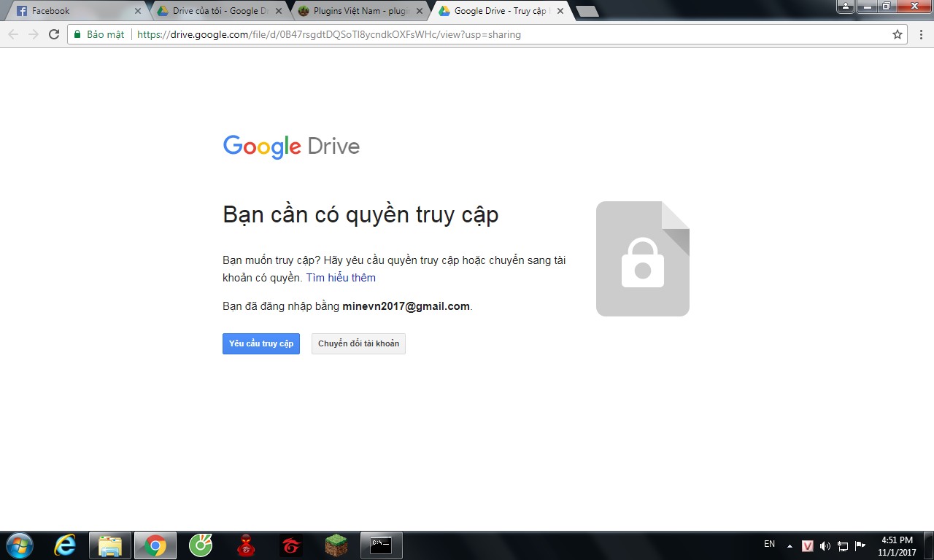
Task: Click the red hooded character taskbar icon
Action: click(245, 545)
